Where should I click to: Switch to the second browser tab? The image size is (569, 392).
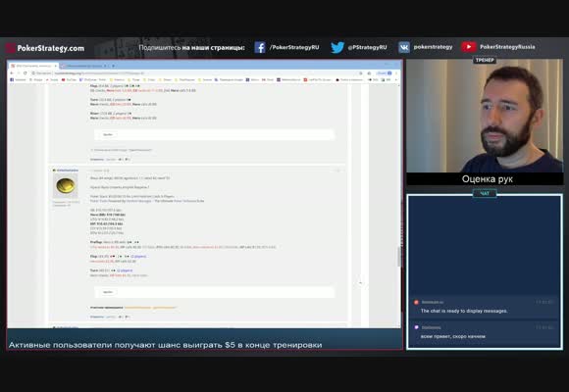[x=84, y=66]
